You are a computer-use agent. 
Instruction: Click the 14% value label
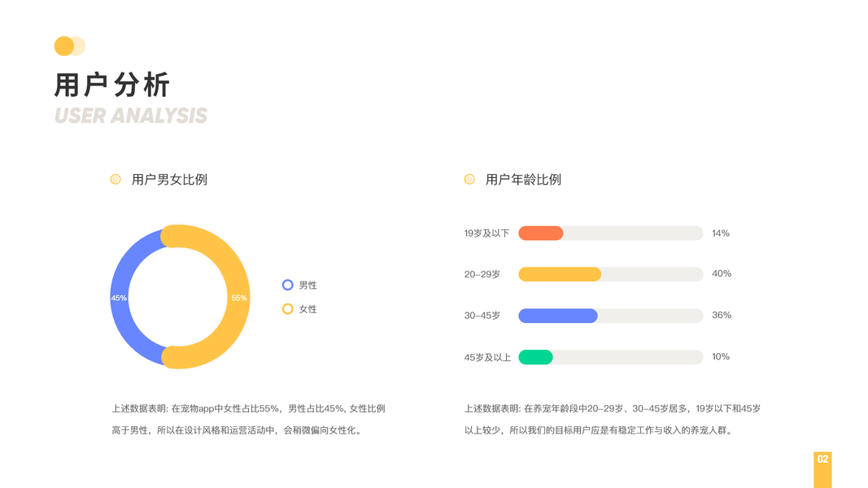(x=721, y=233)
